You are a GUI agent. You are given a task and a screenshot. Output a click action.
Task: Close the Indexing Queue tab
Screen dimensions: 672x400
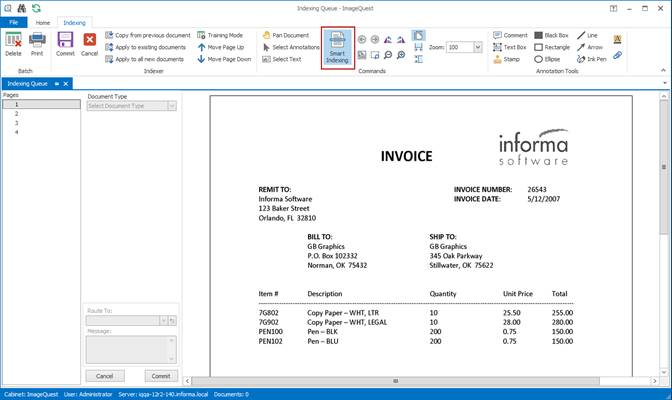point(66,84)
